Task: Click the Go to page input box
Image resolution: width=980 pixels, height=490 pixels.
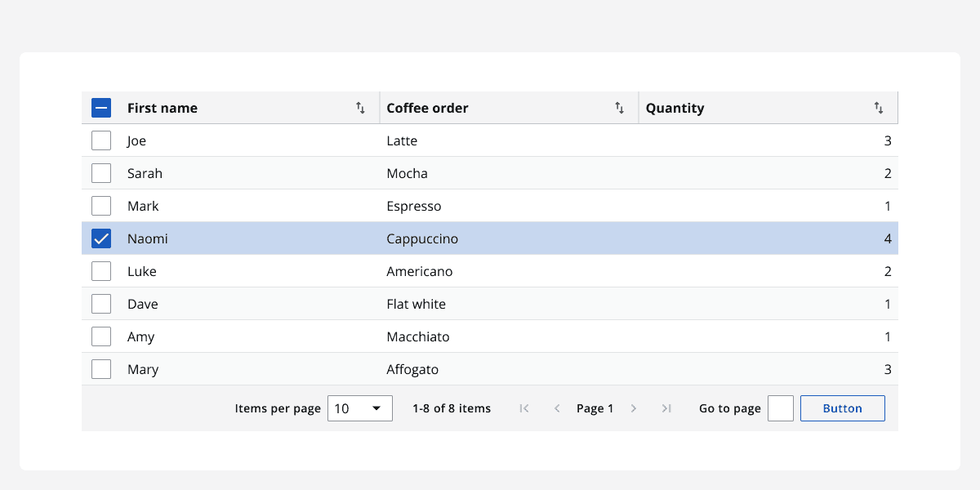Action: [780, 408]
